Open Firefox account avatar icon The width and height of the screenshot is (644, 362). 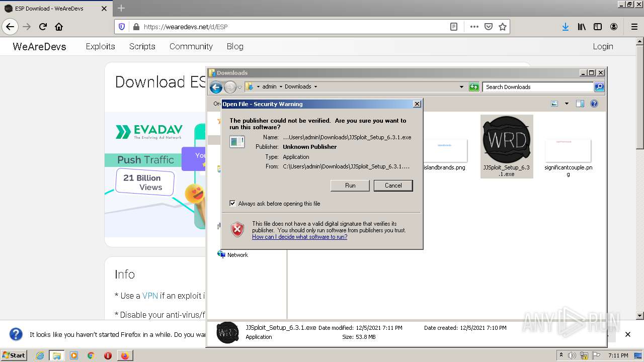[614, 27]
